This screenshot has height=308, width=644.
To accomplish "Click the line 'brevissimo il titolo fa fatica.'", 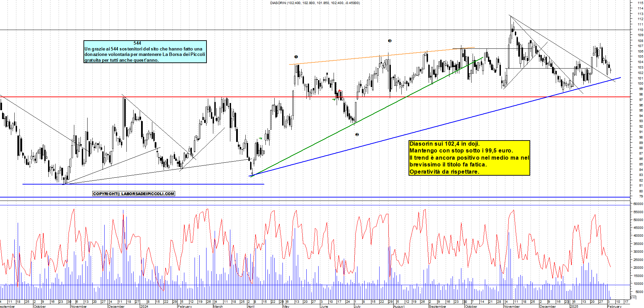I will pyautogui.click(x=448, y=164).
